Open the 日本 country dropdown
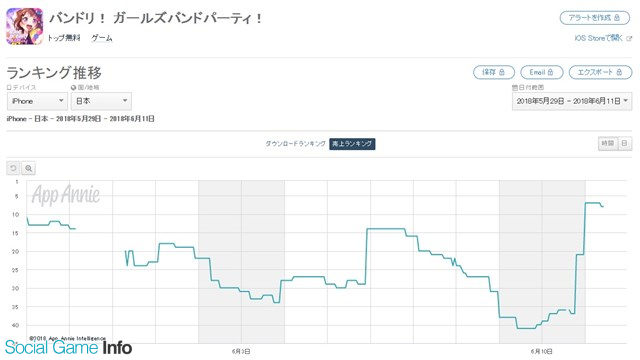The height and width of the screenshot is (360, 640). coord(101,101)
